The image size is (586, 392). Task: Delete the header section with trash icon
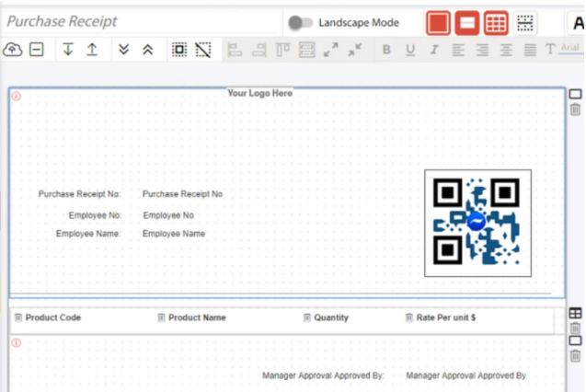click(x=575, y=110)
